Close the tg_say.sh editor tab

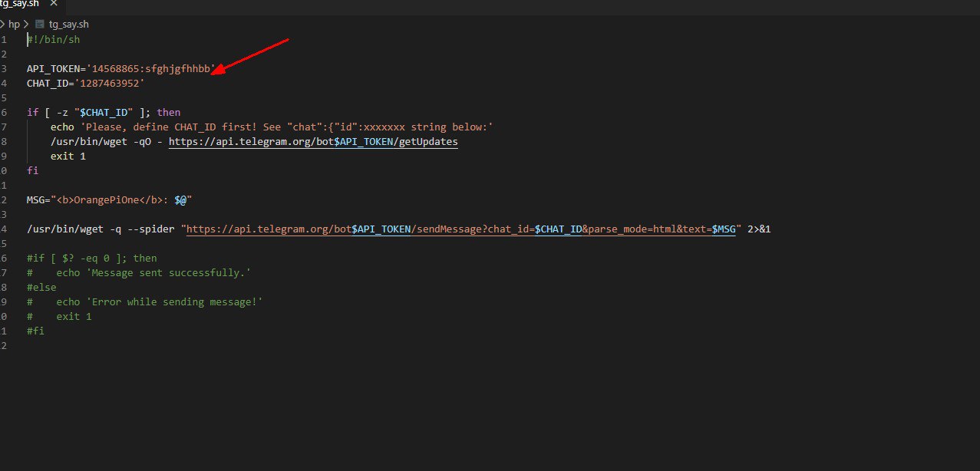pos(54,3)
